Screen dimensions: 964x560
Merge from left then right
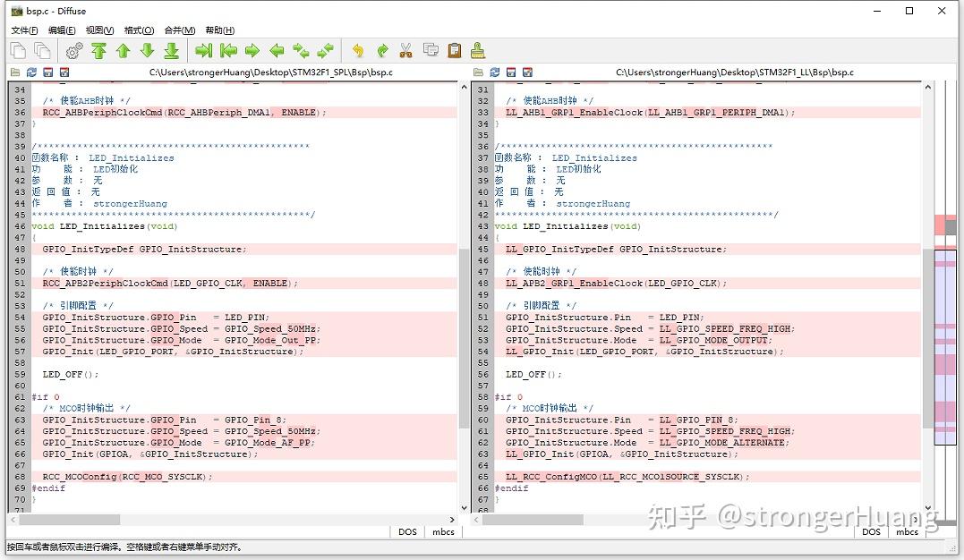click(x=301, y=50)
